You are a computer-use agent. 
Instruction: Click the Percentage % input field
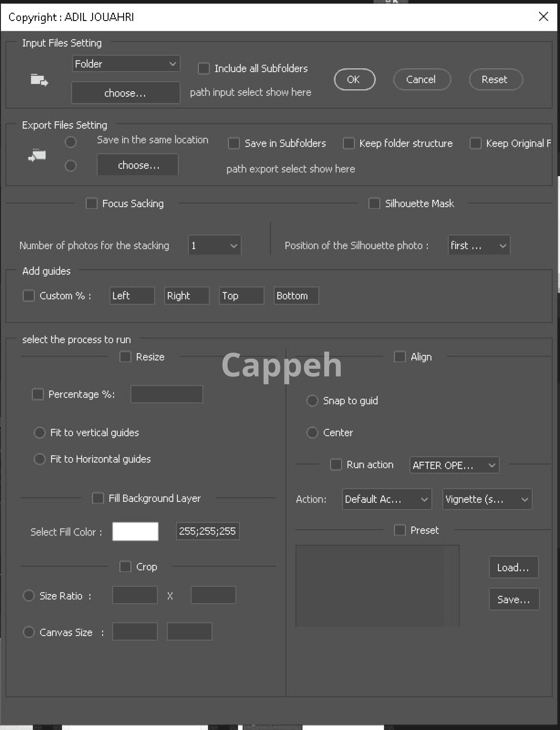click(x=167, y=394)
